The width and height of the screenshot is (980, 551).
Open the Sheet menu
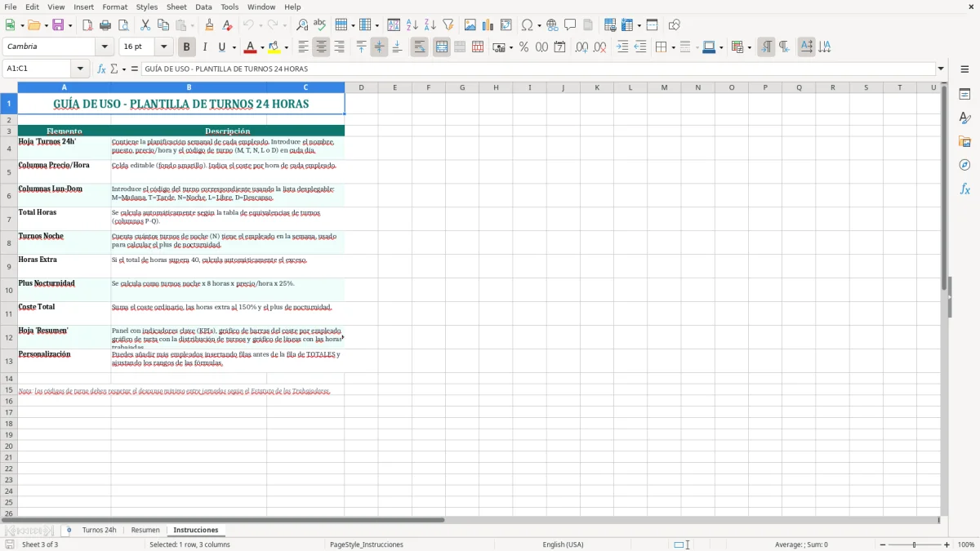click(x=176, y=7)
